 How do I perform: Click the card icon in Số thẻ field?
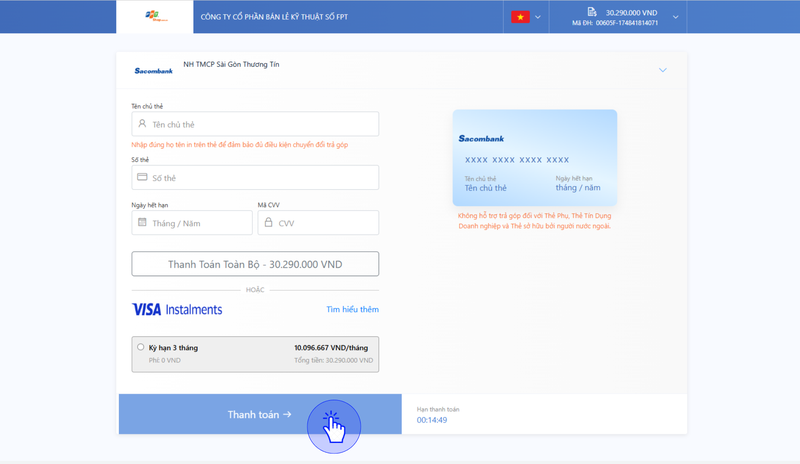[142, 177]
